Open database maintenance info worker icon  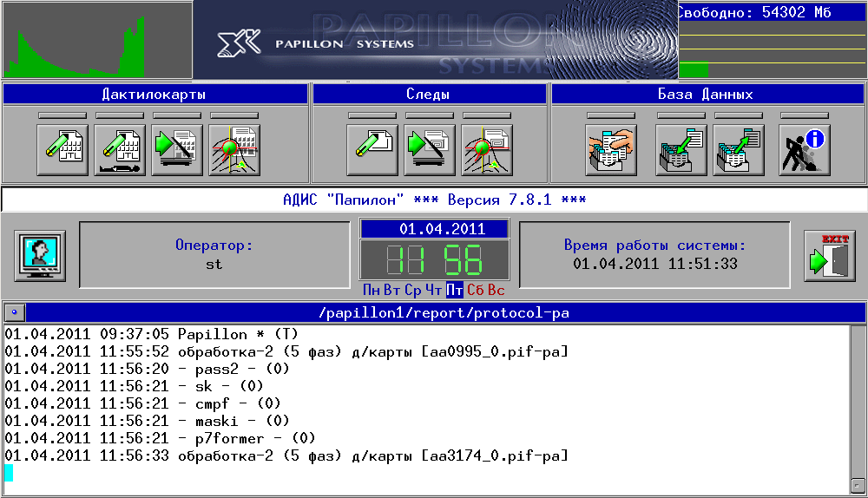(805, 150)
